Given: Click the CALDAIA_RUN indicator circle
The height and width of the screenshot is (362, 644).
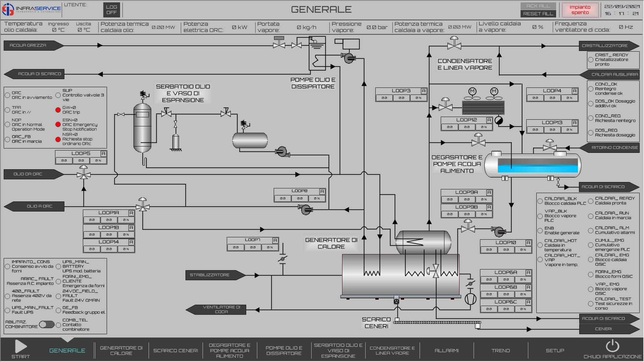Looking at the screenshot, I should [x=591, y=216].
